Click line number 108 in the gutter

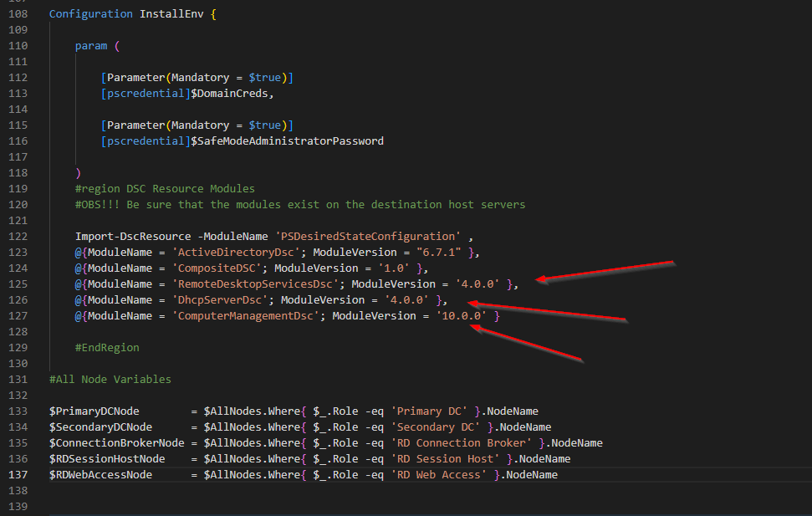[x=18, y=13]
